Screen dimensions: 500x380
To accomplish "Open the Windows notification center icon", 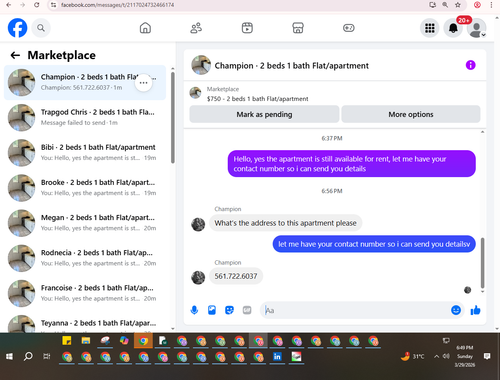I will 487,356.
